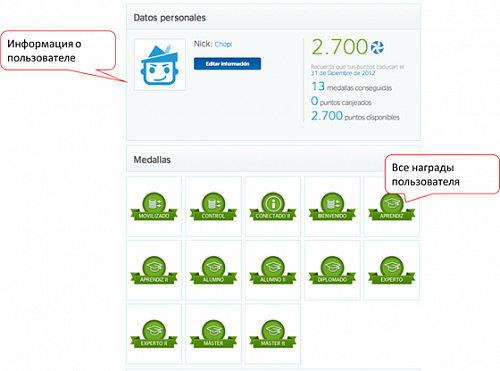Select the APRENDIZ medal badge
The width and height of the screenshot is (500, 371).
point(391,206)
